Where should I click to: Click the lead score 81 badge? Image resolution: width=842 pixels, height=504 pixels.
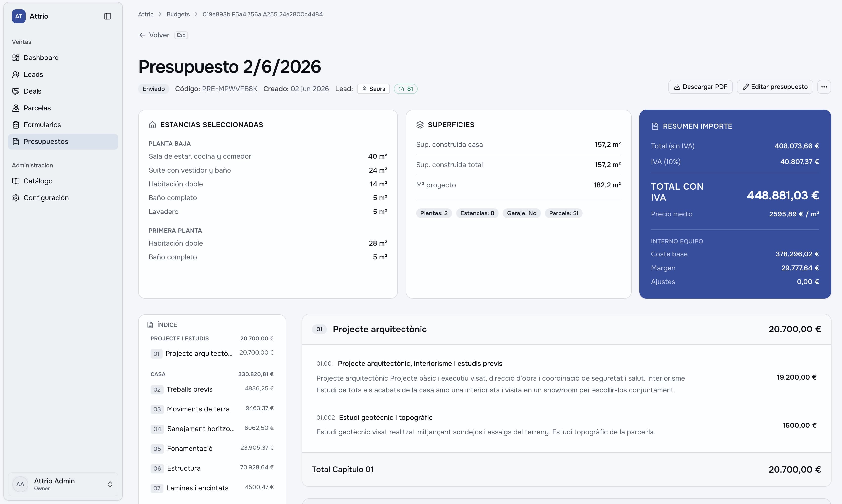coord(405,89)
